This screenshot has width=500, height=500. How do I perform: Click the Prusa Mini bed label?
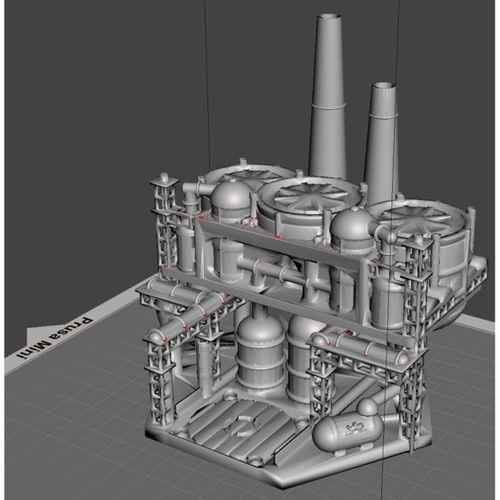(55, 338)
